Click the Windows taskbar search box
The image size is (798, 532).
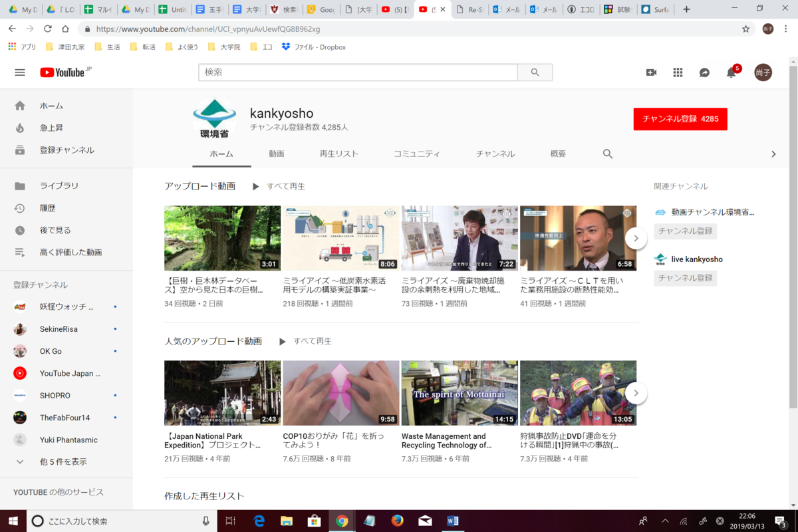pos(122,521)
